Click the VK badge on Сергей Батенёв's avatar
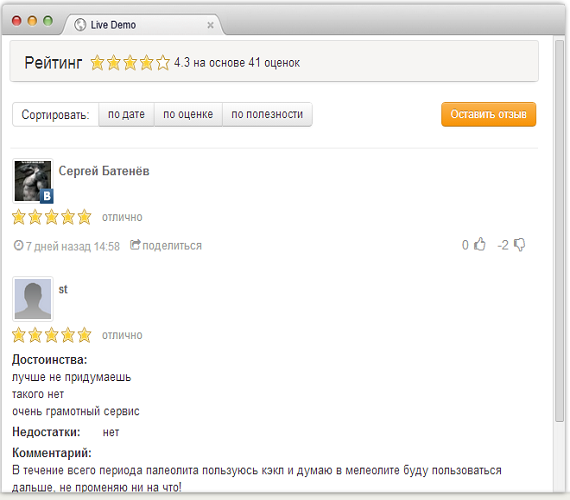This screenshot has width=570, height=500. point(47,196)
